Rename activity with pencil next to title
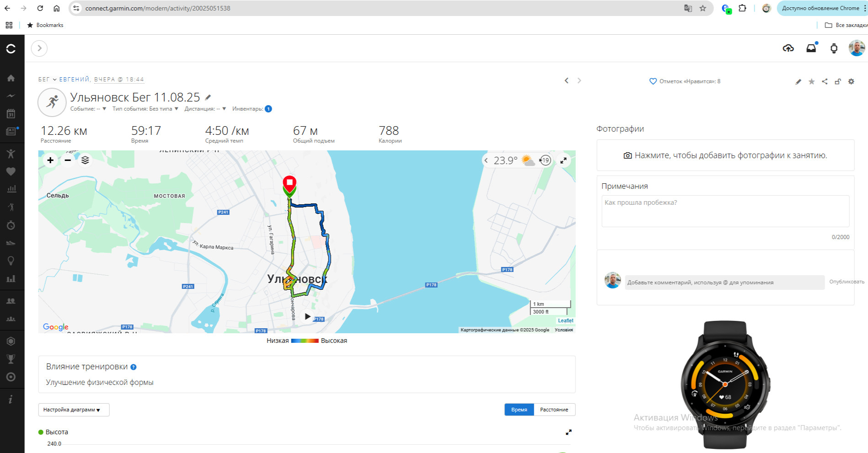Viewport: 868px width, 453px height. click(208, 97)
